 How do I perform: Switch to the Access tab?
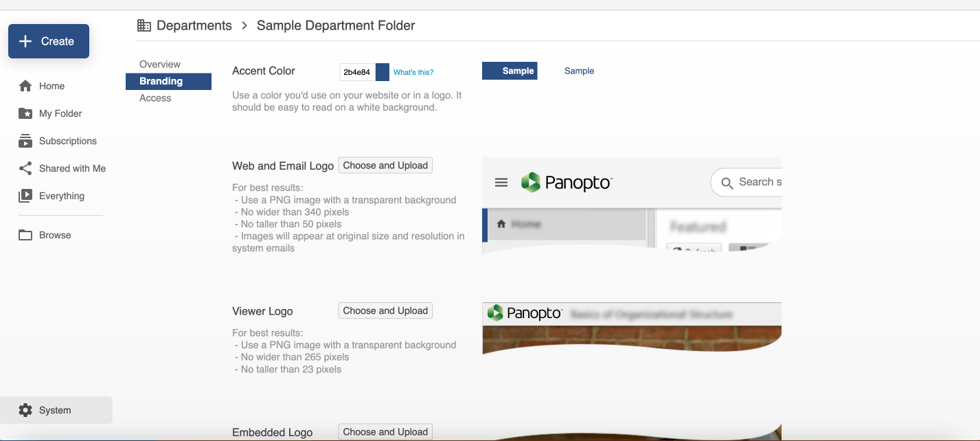155,98
